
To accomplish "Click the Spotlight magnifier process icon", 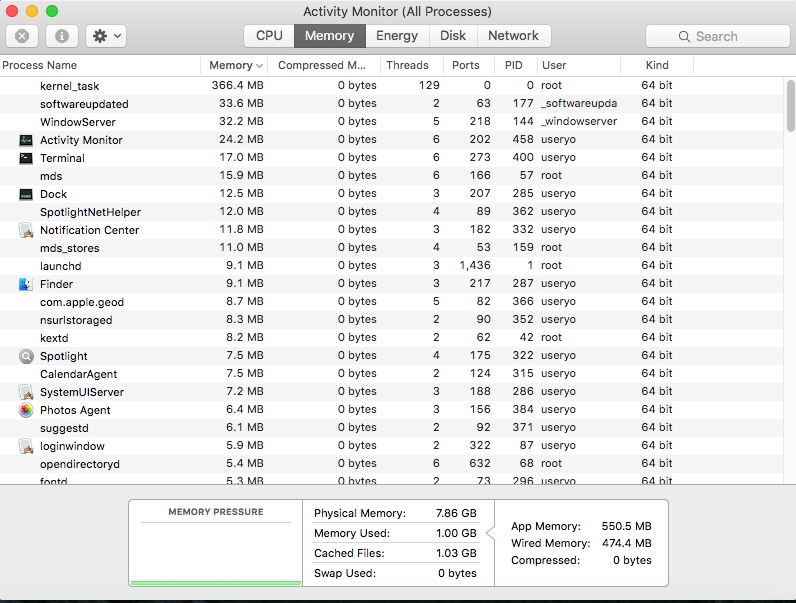I will tap(26, 356).
